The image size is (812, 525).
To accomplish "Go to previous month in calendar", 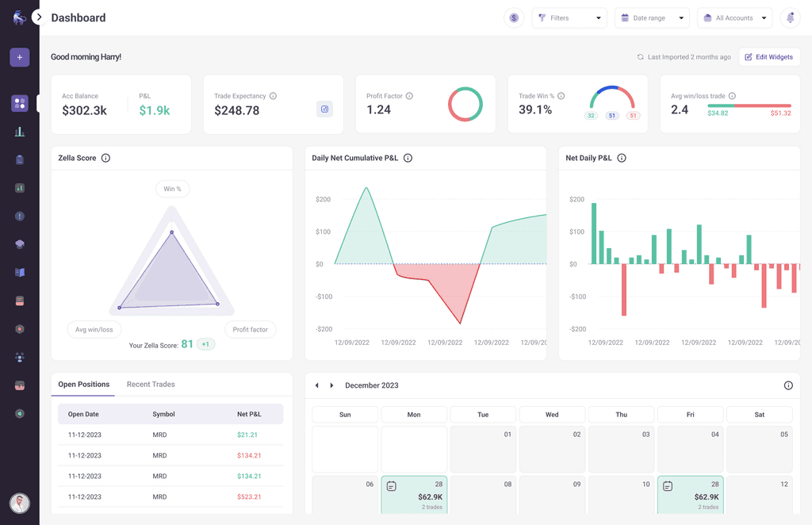I will click(x=317, y=385).
